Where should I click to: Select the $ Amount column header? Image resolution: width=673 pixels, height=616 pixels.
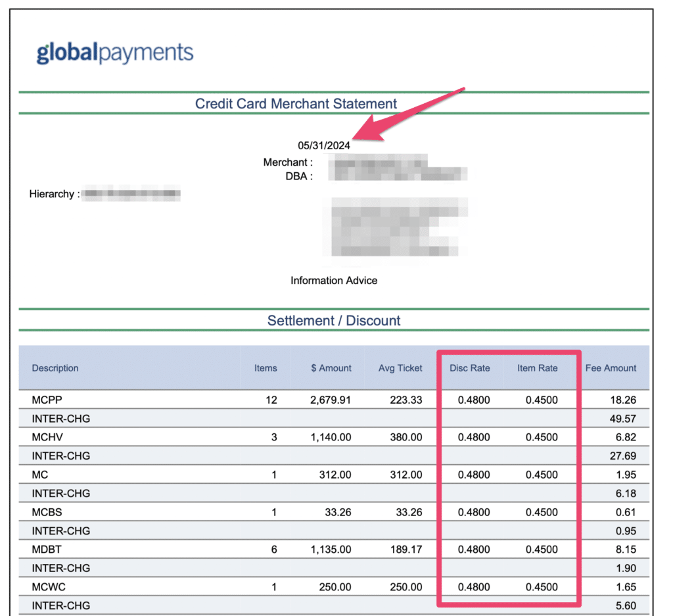(331, 368)
